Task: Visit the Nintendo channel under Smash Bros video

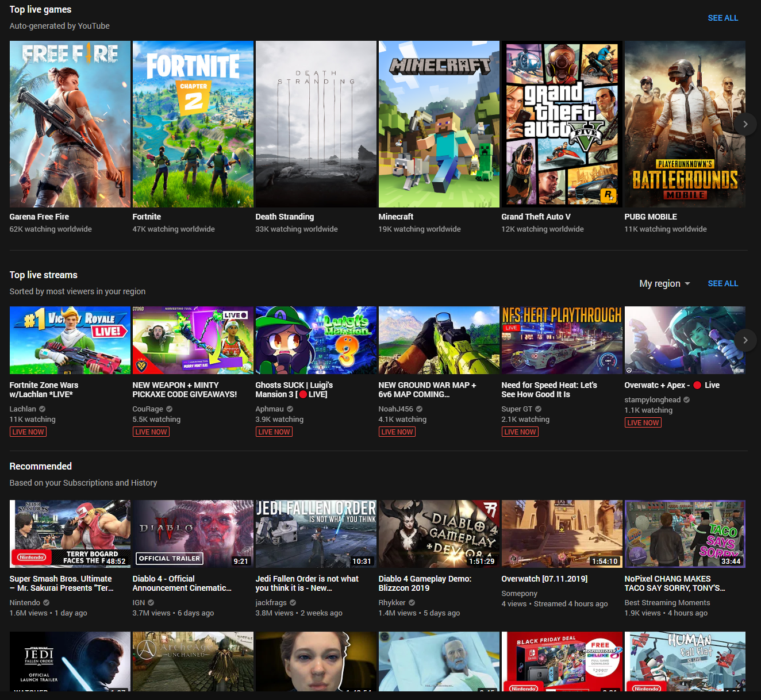Action: [25, 603]
